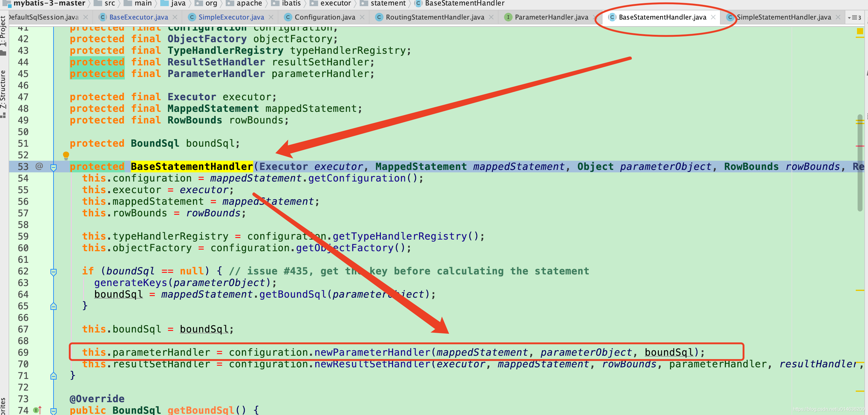Close the SimpleStatementHandler.java tab
The width and height of the screenshot is (868, 415).
tap(838, 17)
